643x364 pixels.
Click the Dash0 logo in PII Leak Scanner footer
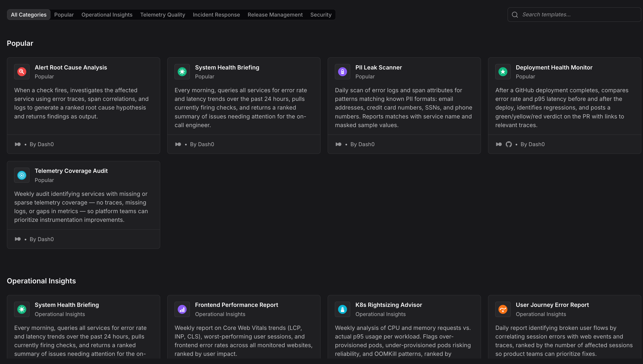pyautogui.click(x=339, y=144)
